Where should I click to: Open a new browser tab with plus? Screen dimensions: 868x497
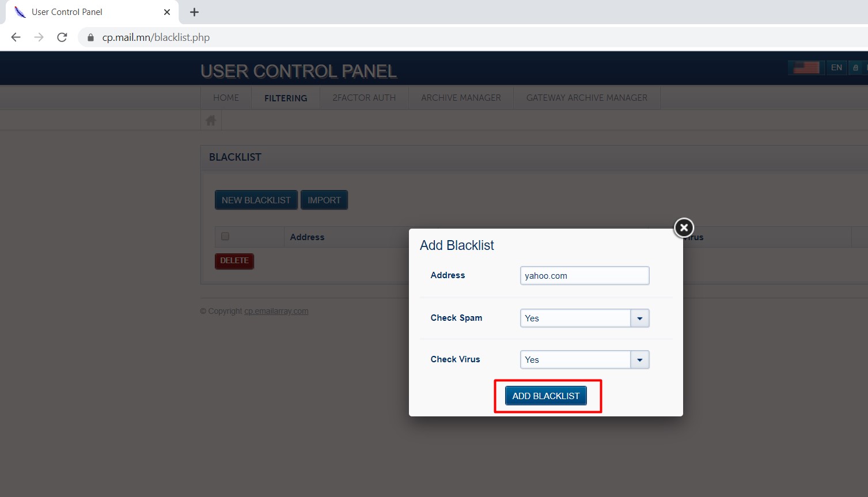pos(194,12)
